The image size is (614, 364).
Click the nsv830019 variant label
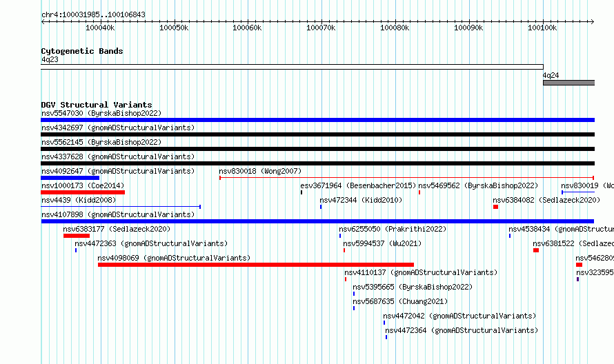pyautogui.click(x=587, y=185)
